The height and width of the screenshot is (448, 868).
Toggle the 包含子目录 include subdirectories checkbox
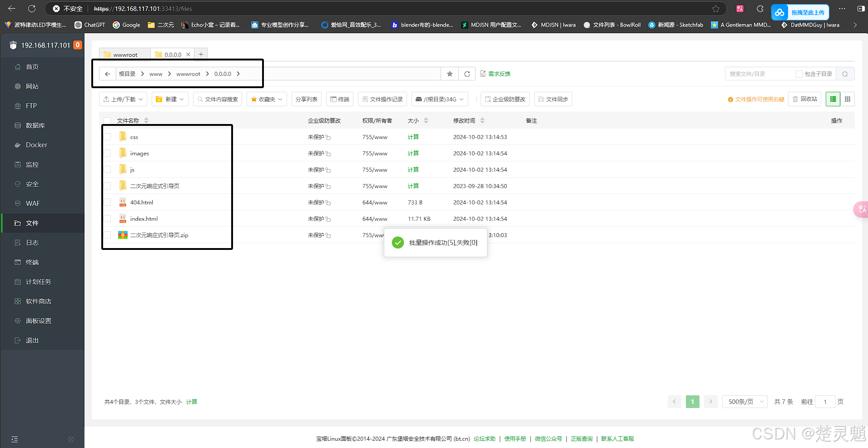tap(799, 74)
